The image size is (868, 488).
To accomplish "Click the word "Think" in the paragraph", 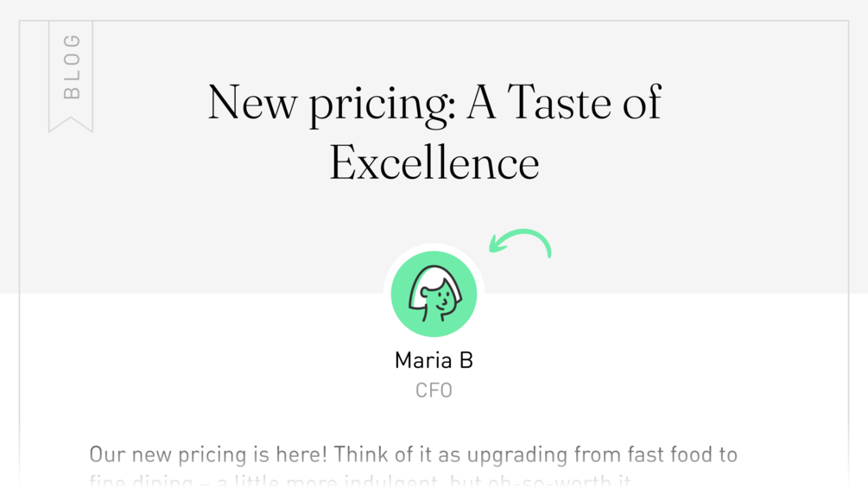I will [360, 454].
